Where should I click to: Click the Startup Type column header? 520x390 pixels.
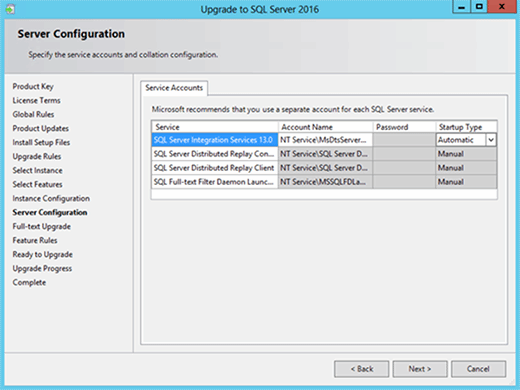tap(466, 127)
